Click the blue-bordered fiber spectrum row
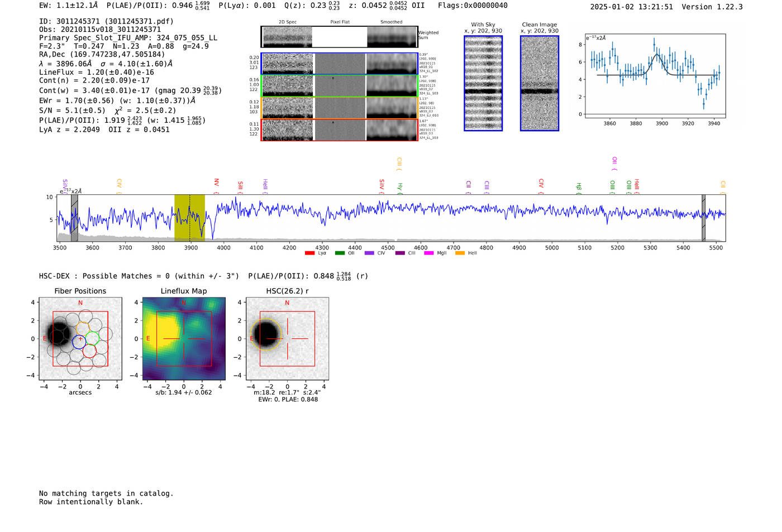This screenshot has height=532, width=782. click(x=340, y=64)
